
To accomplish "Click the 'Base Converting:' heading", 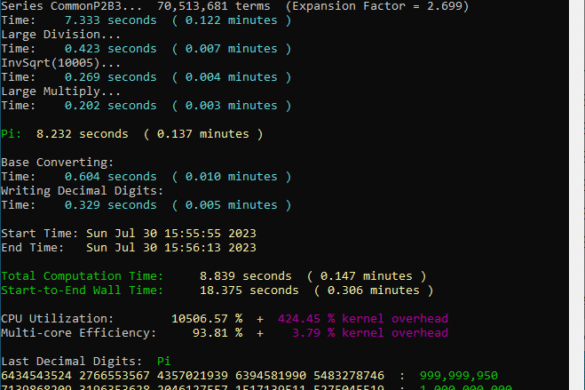I will click(57, 162).
